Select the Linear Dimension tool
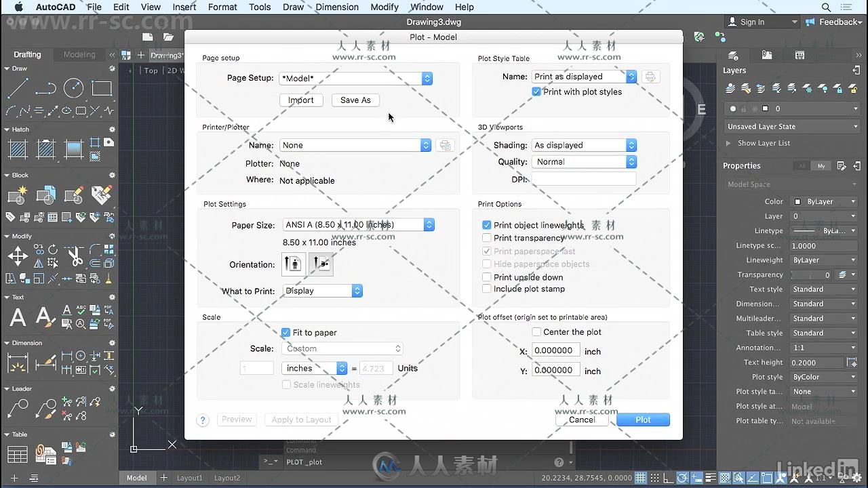The height and width of the screenshot is (488, 868). click(18, 363)
